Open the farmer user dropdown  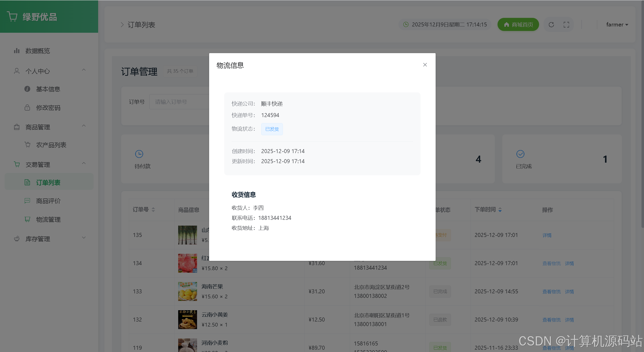pyautogui.click(x=617, y=25)
